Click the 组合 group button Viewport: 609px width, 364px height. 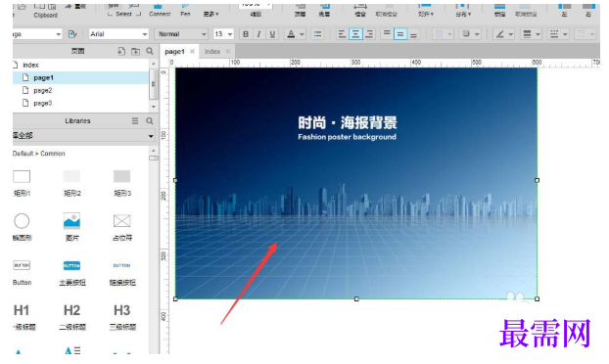[x=360, y=11]
